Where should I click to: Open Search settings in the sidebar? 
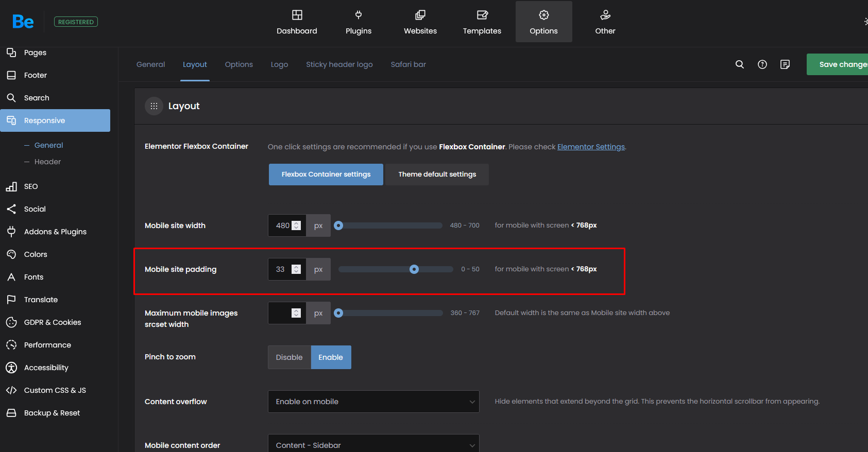point(55,98)
